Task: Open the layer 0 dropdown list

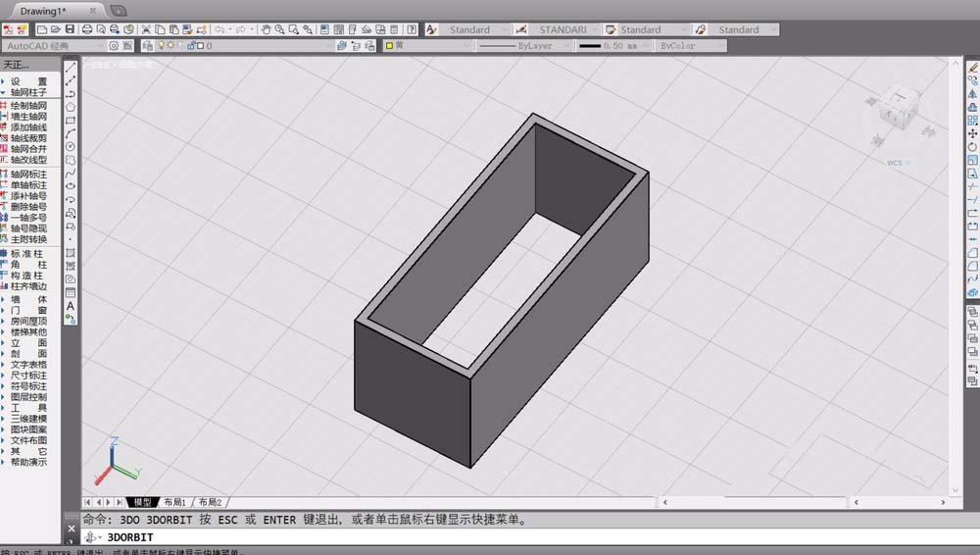Action: point(244,46)
